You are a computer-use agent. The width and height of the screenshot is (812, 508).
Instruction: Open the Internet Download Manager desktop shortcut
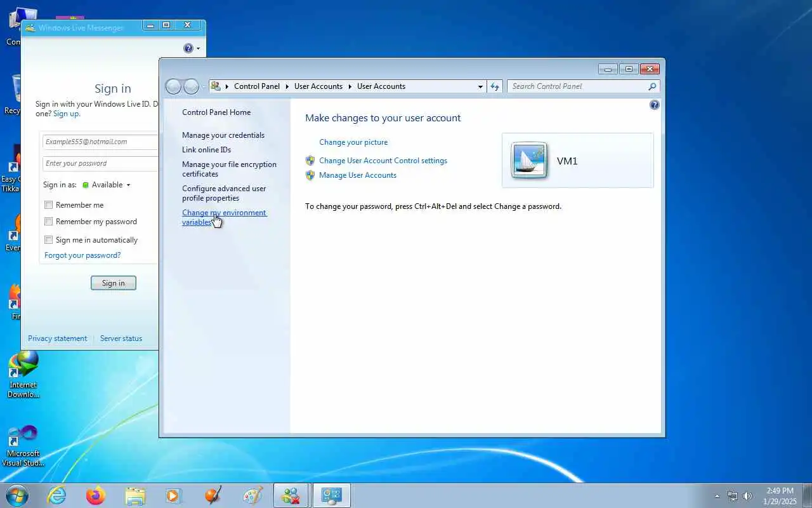tap(23, 374)
